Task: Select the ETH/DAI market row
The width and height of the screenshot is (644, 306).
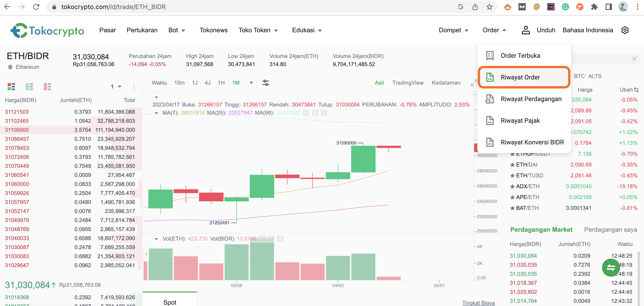Action: [574, 165]
